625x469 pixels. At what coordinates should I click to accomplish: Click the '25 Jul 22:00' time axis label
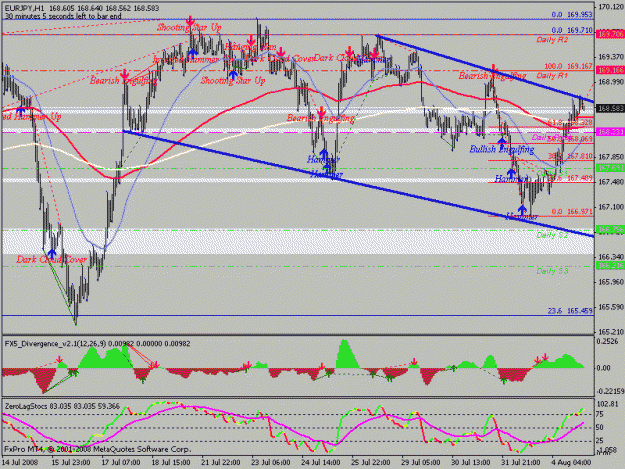pos(371,462)
